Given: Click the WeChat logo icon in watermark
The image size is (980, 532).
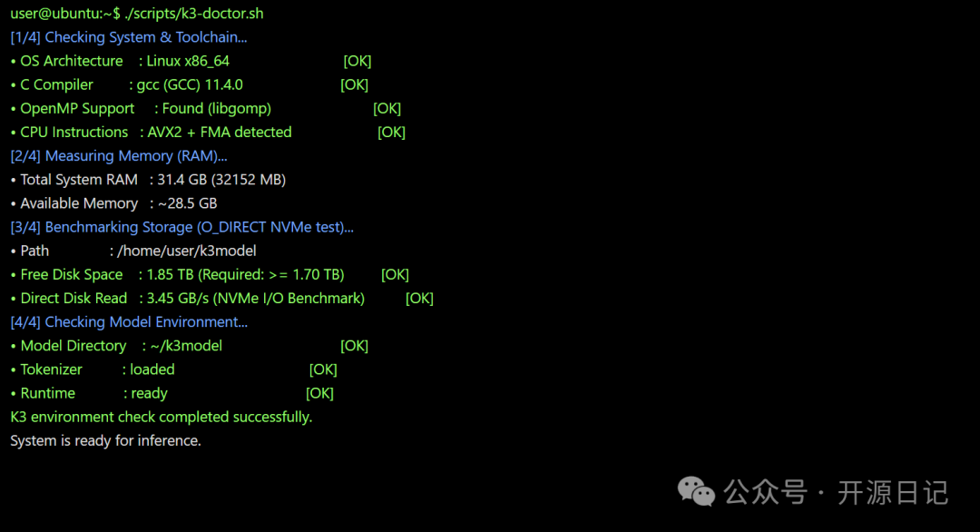Looking at the screenshot, I should pos(696,491).
